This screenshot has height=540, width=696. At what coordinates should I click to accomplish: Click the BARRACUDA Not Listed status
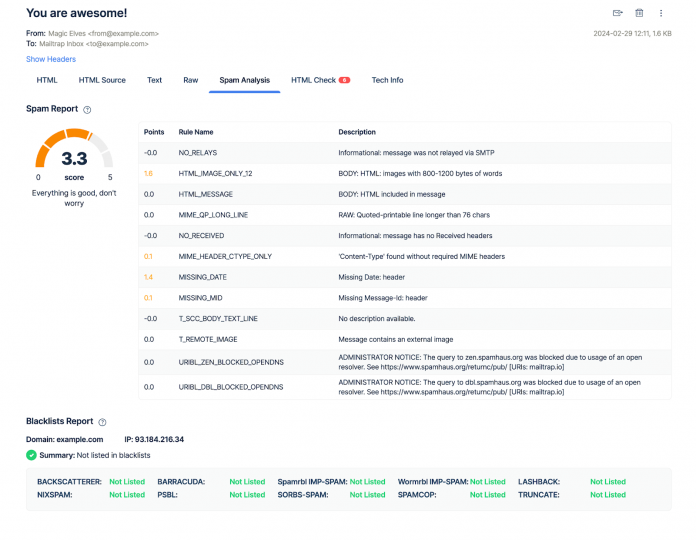tap(247, 482)
